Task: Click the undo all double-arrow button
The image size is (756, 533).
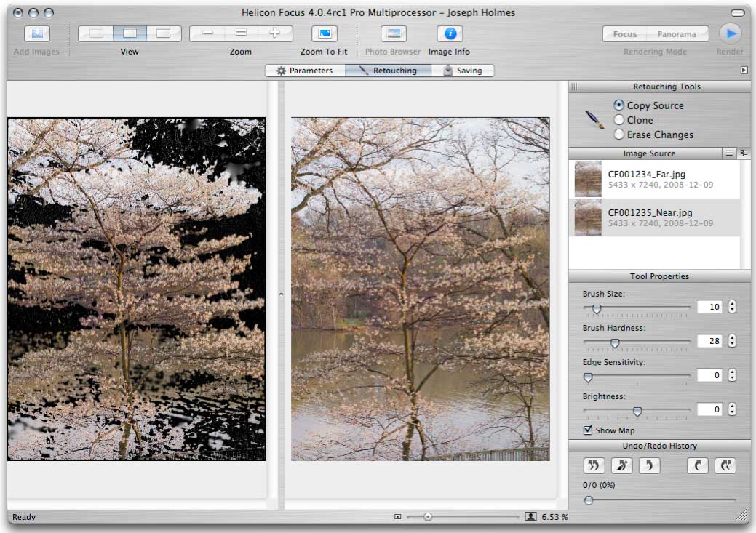Action: pyautogui.click(x=594, y=466)
